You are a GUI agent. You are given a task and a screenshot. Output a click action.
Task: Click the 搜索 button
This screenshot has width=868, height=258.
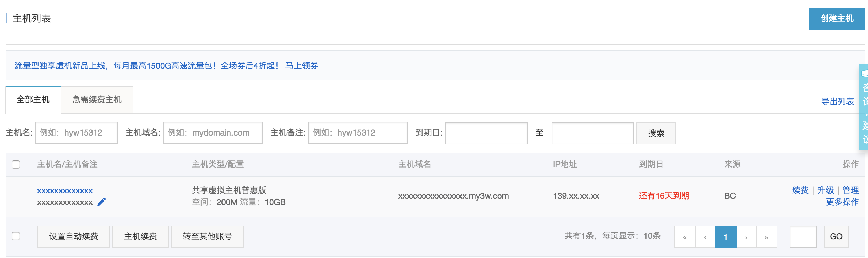point(656,133)
